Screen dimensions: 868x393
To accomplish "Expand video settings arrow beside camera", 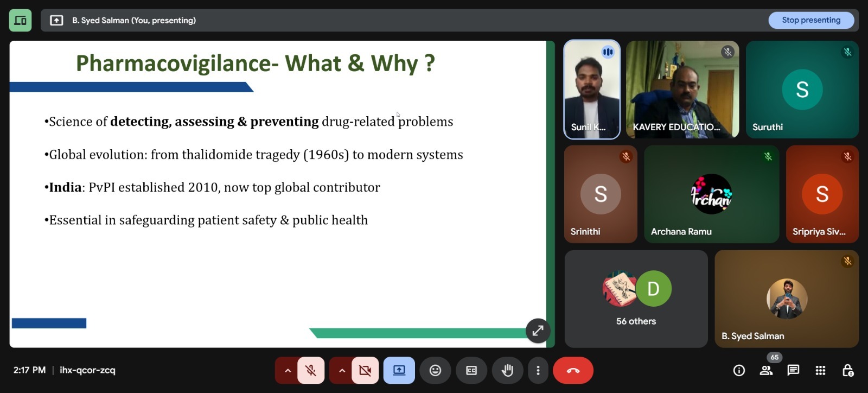I will point(342,370).
